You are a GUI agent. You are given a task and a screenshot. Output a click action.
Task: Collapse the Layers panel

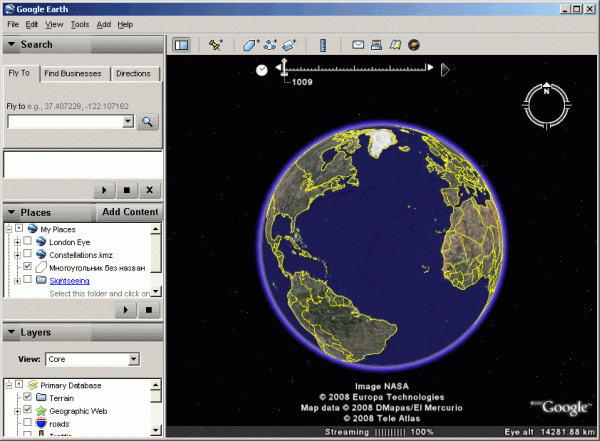[x=11, y=332]
